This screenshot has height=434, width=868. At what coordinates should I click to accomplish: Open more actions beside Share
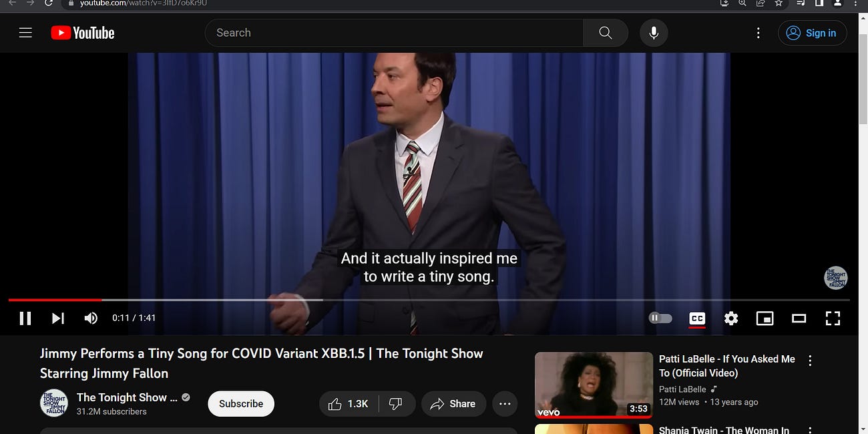coord(505,403)
